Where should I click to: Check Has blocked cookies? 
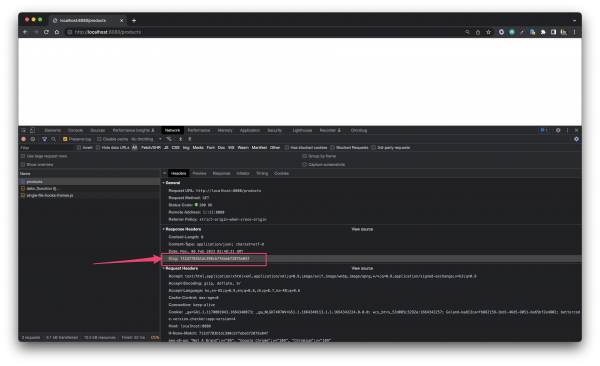(287, 147)
